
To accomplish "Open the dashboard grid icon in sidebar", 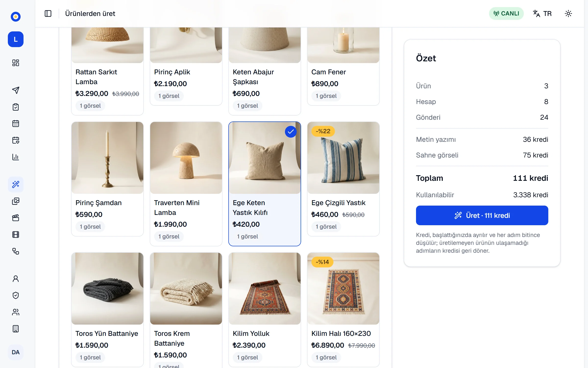I will click(x=16, y=63).
